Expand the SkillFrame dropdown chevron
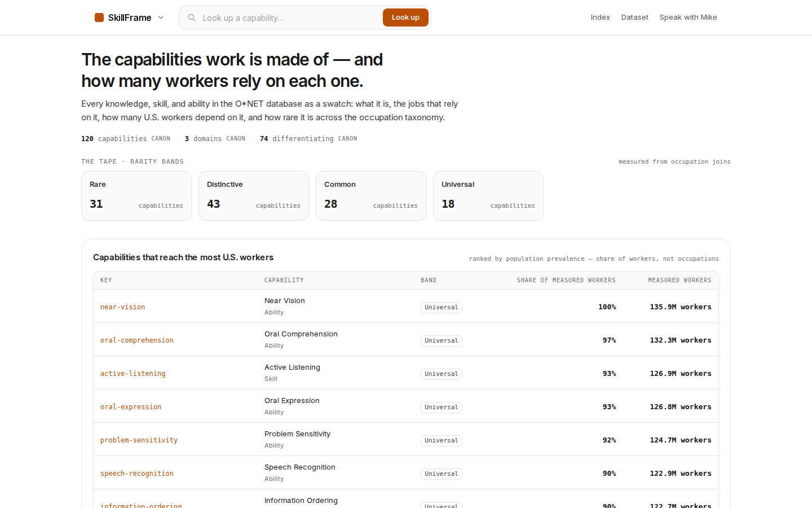 (x=161, y=17)
